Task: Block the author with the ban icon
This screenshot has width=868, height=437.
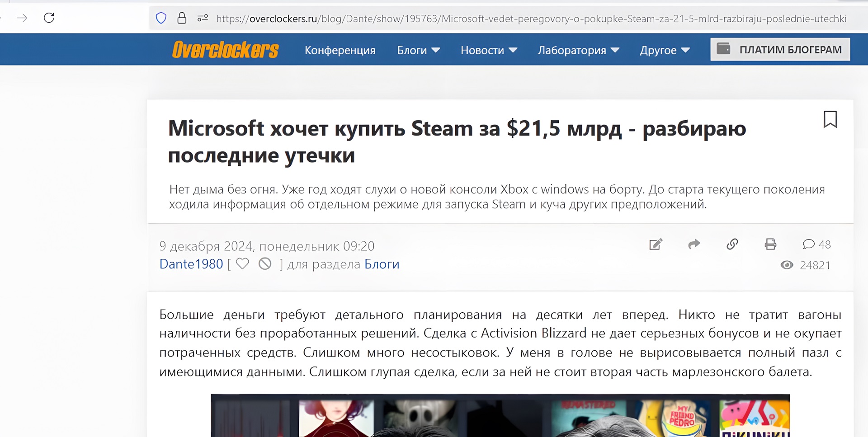Action: (x=265, y=263)
